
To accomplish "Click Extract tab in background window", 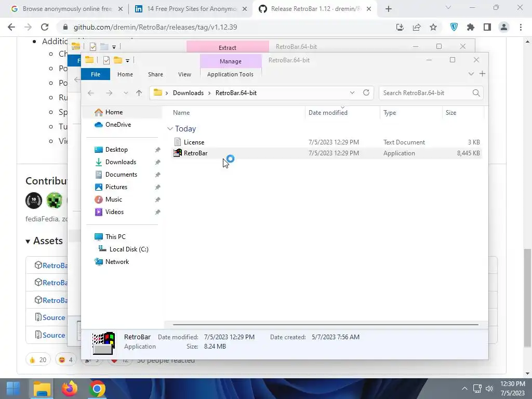I will (x=228, y=47).
